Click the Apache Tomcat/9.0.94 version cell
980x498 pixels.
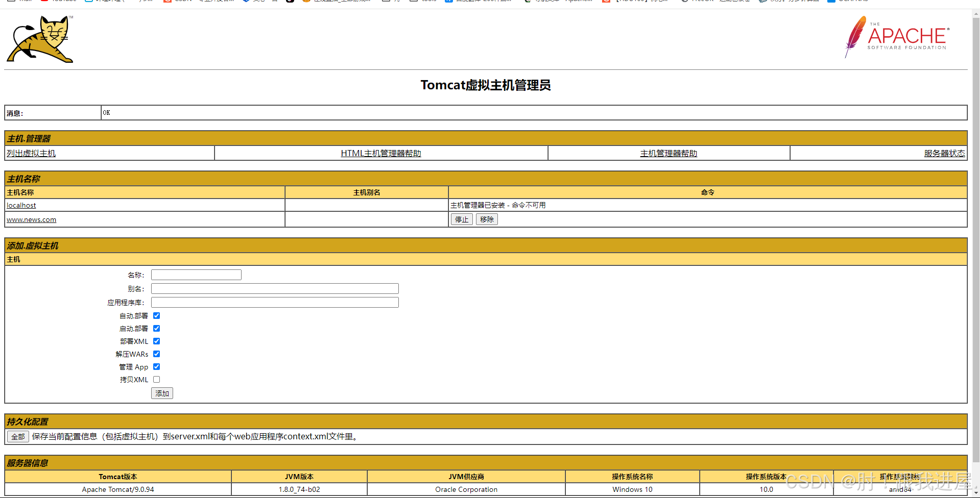click(118, 489)
